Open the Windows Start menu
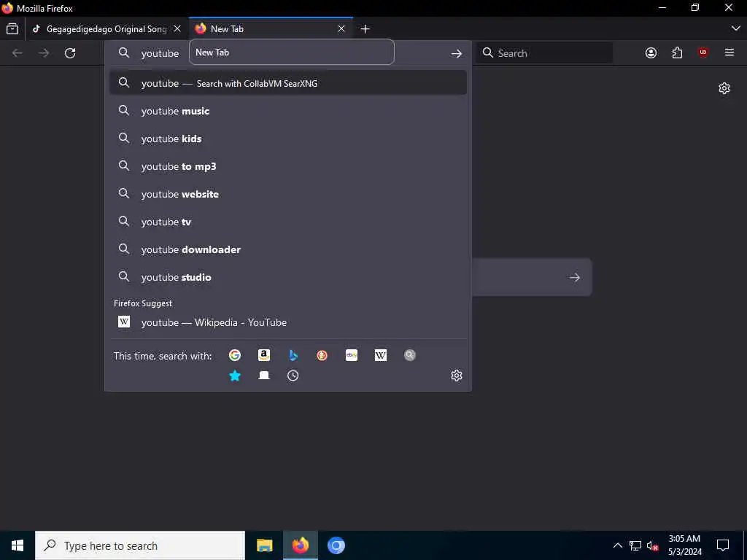Screen dimensions: 747x560 18,545
